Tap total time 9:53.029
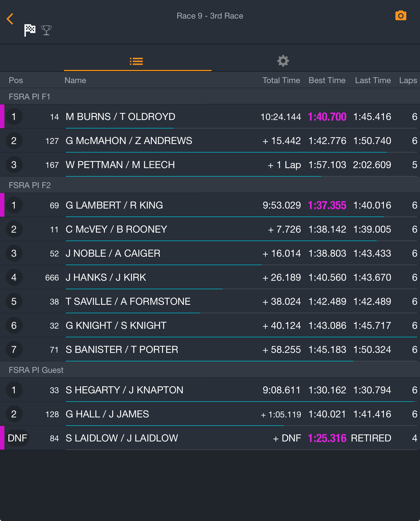The image size is (420, 521). coord(282,205)
